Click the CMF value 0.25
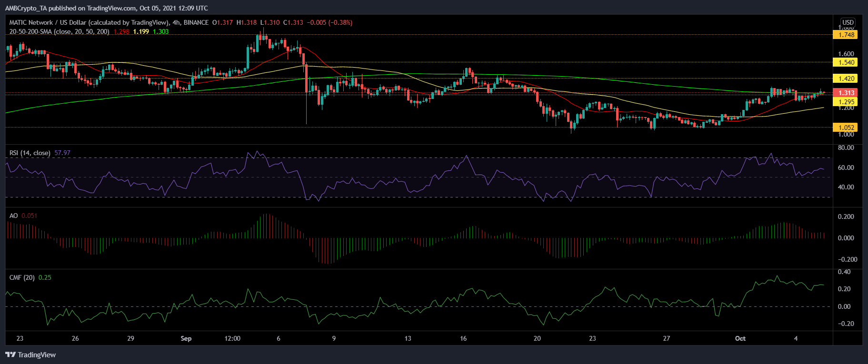Screen dimensions: 868x364 45,277
